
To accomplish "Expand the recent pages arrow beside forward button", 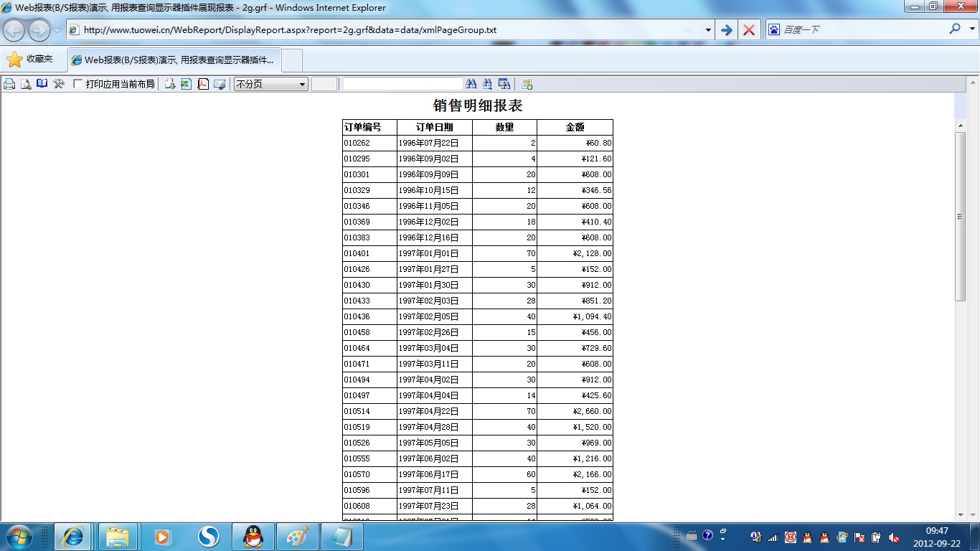I will tap(57, 30).
